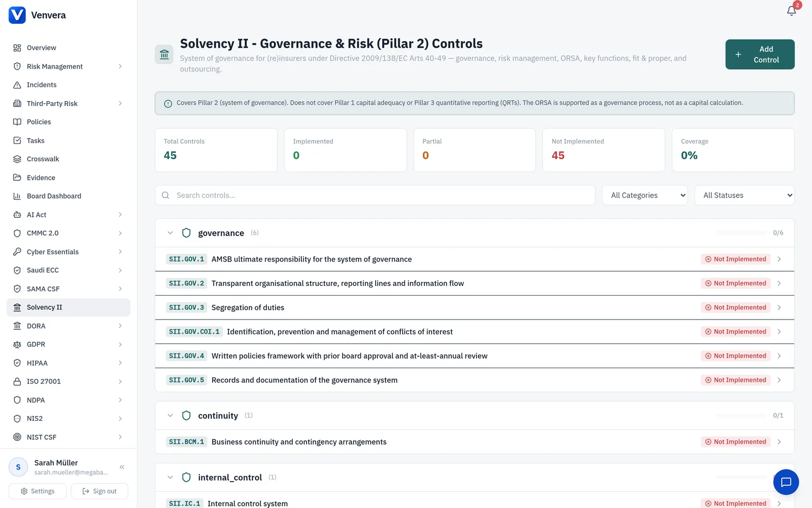Click the info icon in the Pillar 2 banner
This screenshot has height=508, width=812.
click(168, 103)
